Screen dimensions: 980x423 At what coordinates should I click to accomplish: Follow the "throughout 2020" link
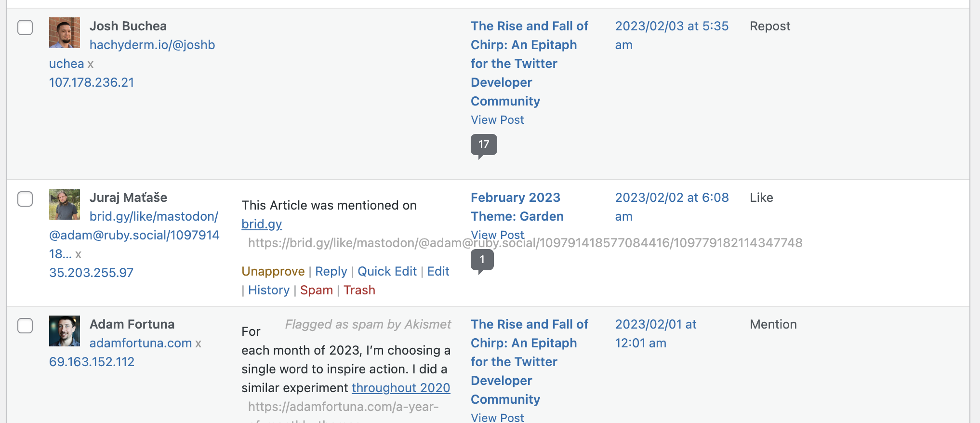coord(401,388)
